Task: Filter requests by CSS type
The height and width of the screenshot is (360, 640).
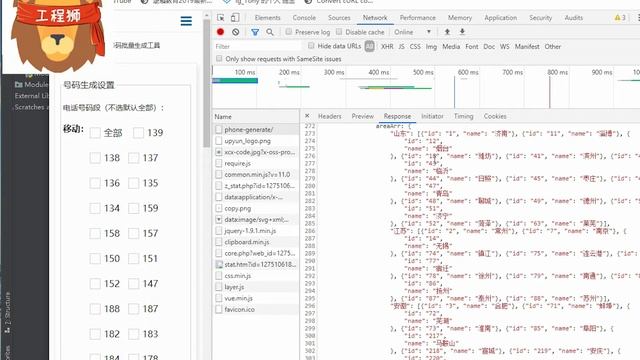Action: click(415, 47)
